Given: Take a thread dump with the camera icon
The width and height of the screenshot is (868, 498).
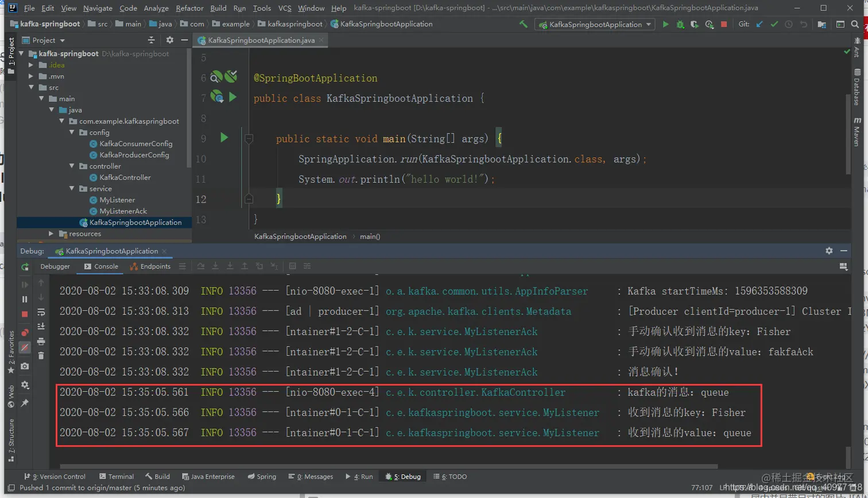Looking at the screenshot, I should pyautogui.click(x=25, y=366).
